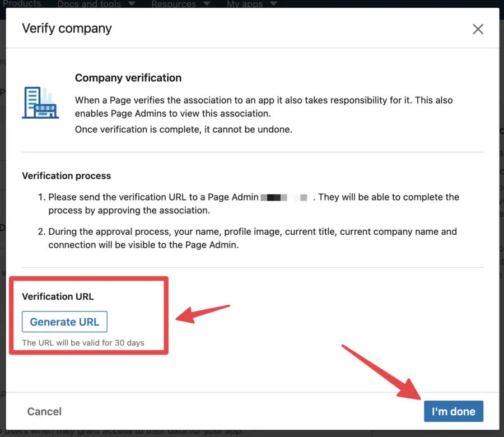The height and width of the screenshot is (437, 504).
Task: Cancel the company verification dialog
Action: click(44, 411)
